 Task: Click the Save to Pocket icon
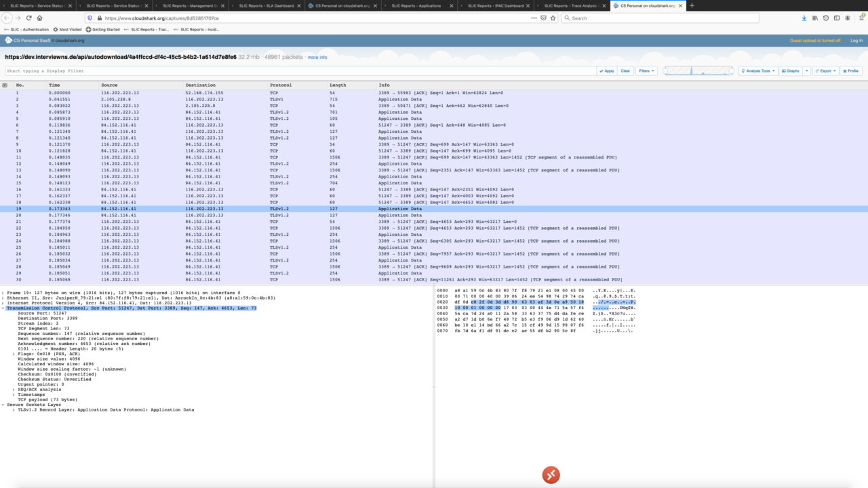(x=543, y=18)
